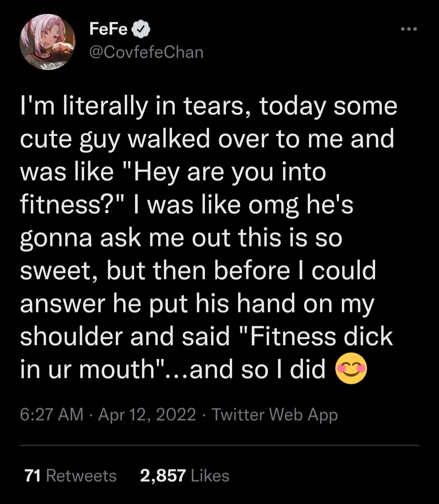Click the FeFe display name
439x504 pixels.
[x=108, y=29]
